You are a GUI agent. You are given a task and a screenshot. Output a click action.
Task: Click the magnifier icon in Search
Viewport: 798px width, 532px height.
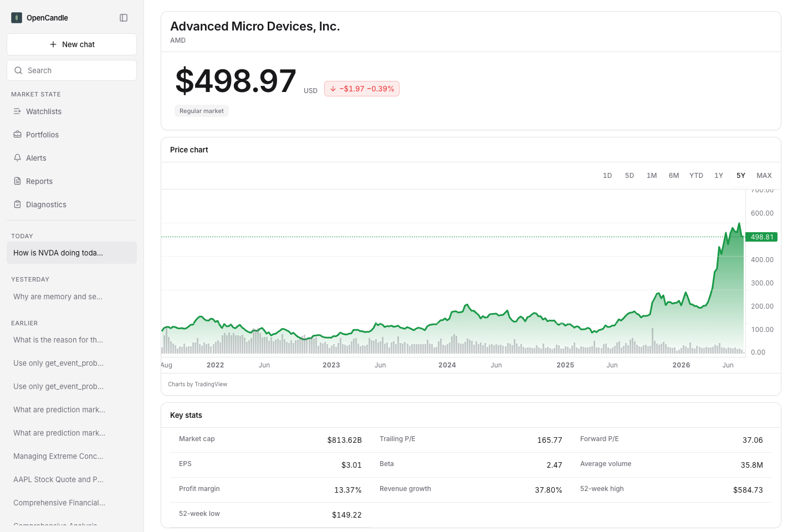click(18, 70)
